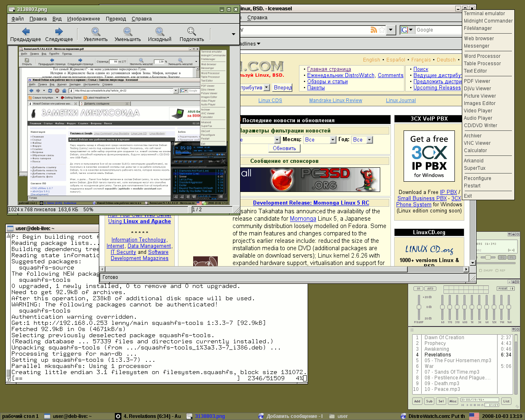Open Справка menu in Iceweasel

(x=257, y=18)
